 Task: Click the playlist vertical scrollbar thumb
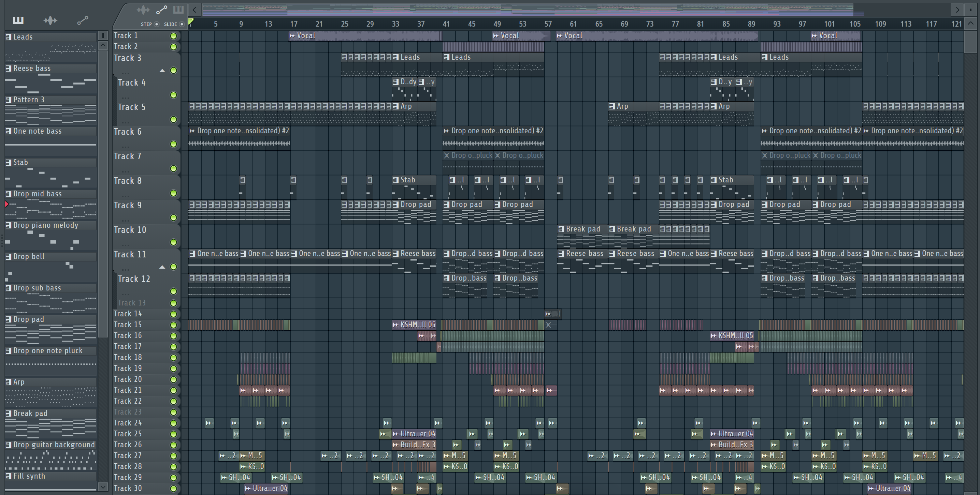(970, 42)
